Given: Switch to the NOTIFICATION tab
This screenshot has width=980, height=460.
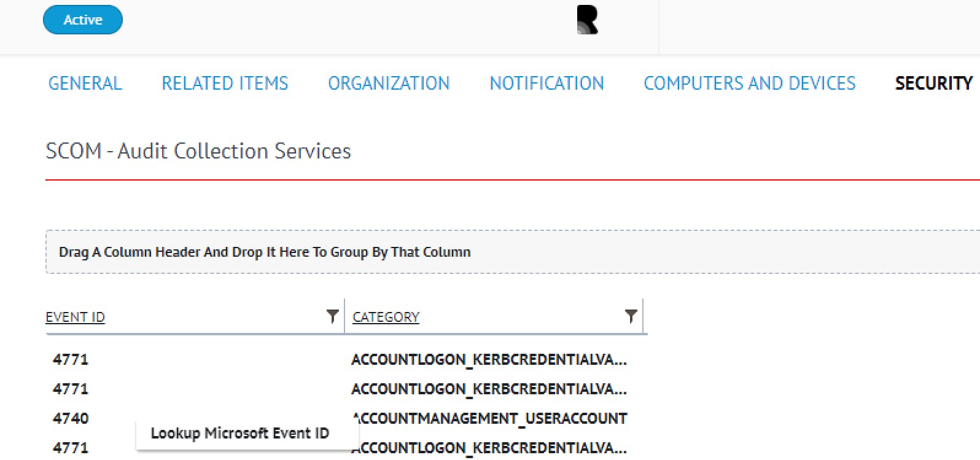Looking at the screenshot, I should [546, 83].
